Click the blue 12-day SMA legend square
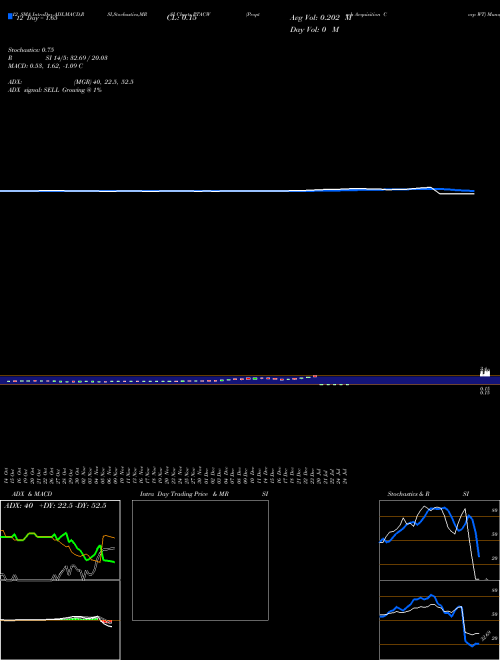Image resolution: width=500 pixels, height=660 pixels. tap(10, 16)
